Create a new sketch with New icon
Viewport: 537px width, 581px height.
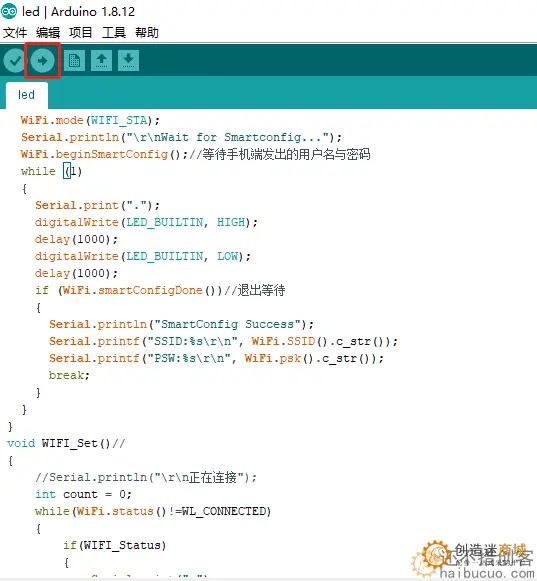click(x=74, y=60)
